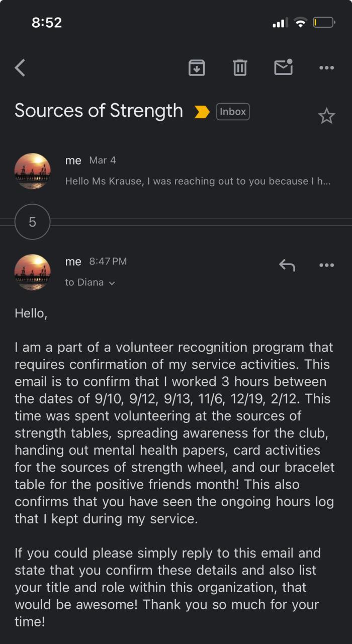Tap the Hello Ms Krause preview text
Screen dimensions: 352x644
(198, 181)
